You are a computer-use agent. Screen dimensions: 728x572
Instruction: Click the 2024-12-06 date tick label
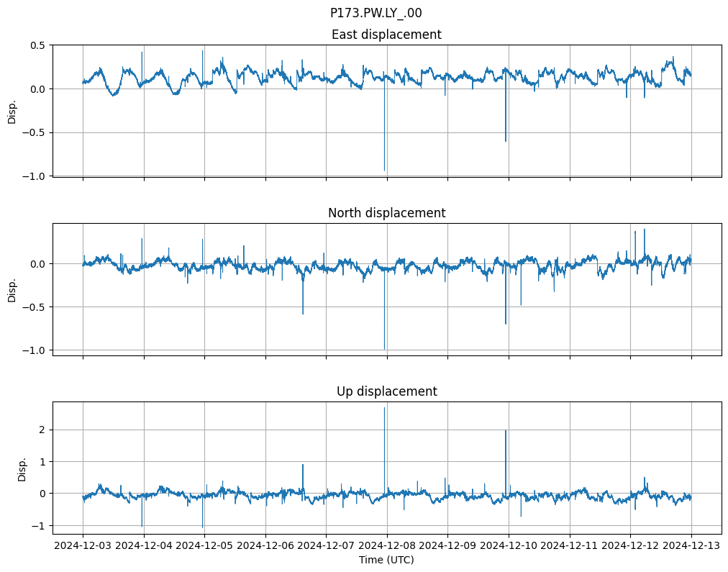click(x=265, y=546)
